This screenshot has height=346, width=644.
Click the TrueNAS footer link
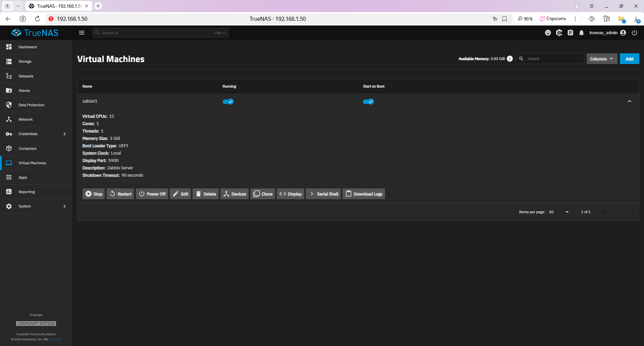tap(55, 339)
